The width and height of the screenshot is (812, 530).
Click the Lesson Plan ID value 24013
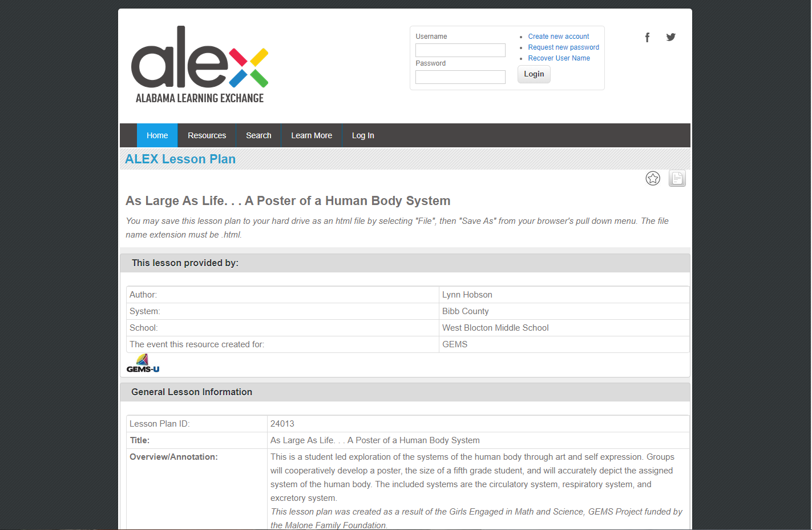tap(282, 423)
